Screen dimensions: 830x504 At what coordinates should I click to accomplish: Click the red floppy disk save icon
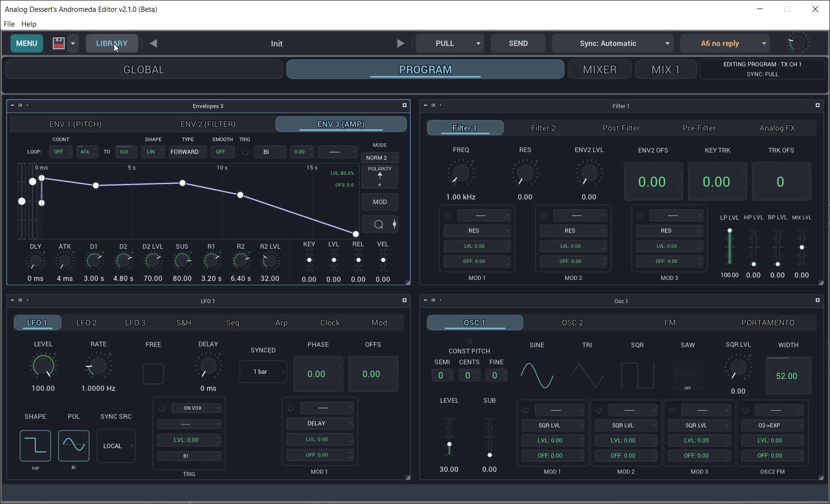point(58,43)
